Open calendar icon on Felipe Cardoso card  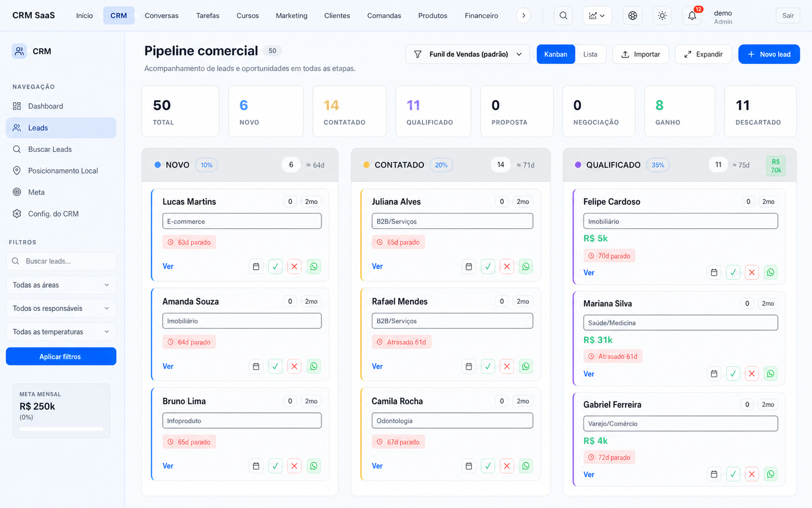click(x=714, y=272)
